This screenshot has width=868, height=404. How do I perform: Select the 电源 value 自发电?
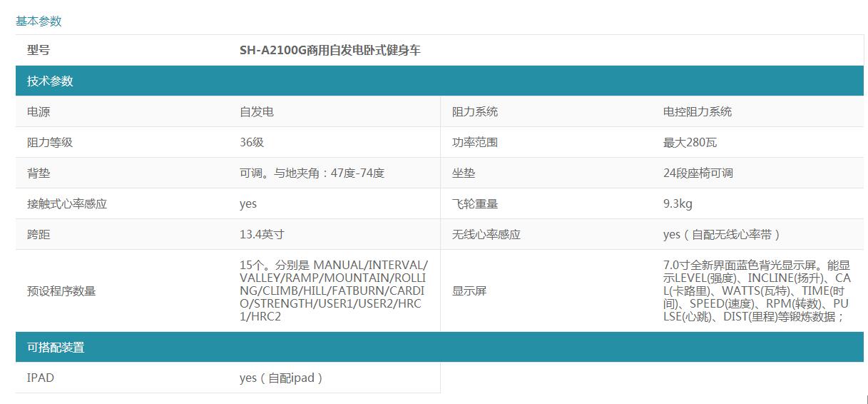coord(256,111)
